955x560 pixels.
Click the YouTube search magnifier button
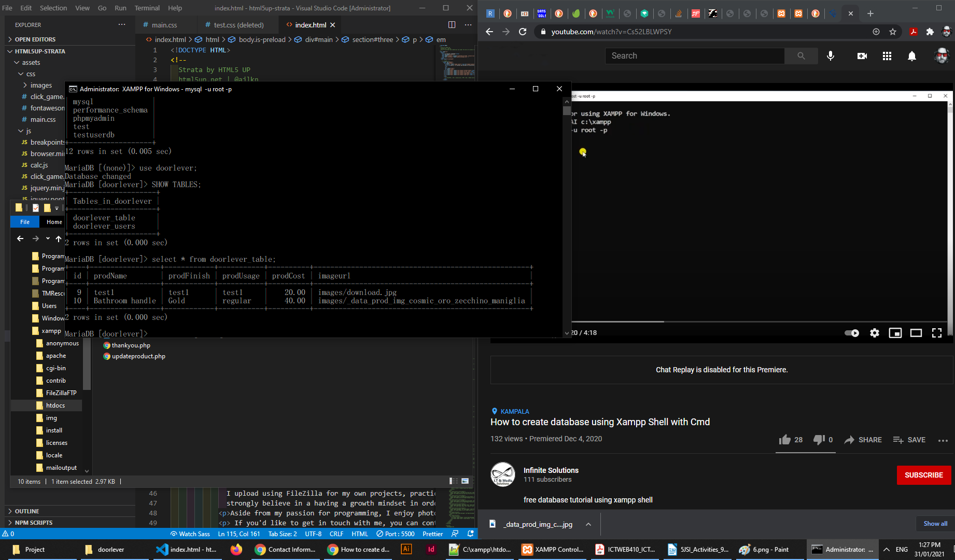click(x=801, y=55)
